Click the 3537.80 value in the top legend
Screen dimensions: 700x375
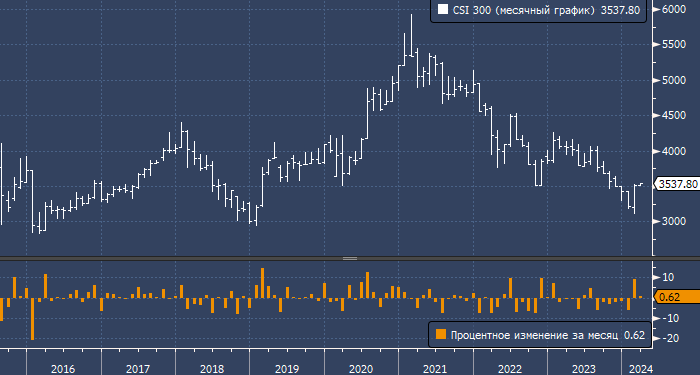tap(620, 10)
